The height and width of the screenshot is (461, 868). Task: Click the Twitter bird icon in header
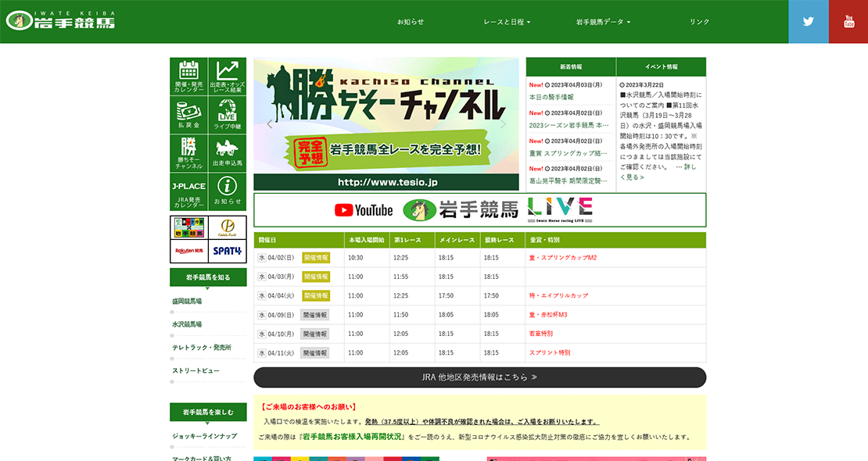[x=809, y=22]
